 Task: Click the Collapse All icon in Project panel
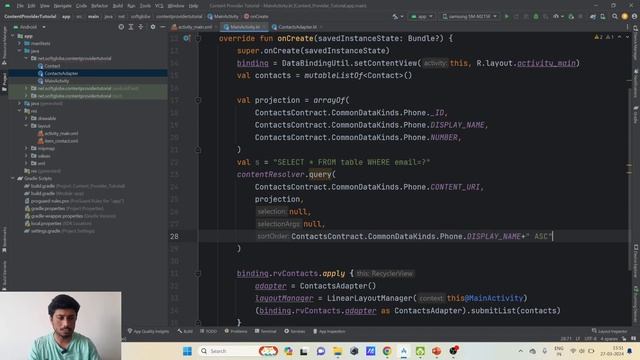140,27
